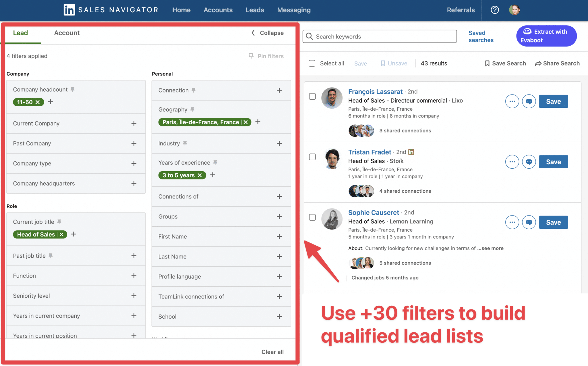Click the Share Search icon
Image resolution: width=588 pixels, height=366 pixels.
[x=538, y=63]
